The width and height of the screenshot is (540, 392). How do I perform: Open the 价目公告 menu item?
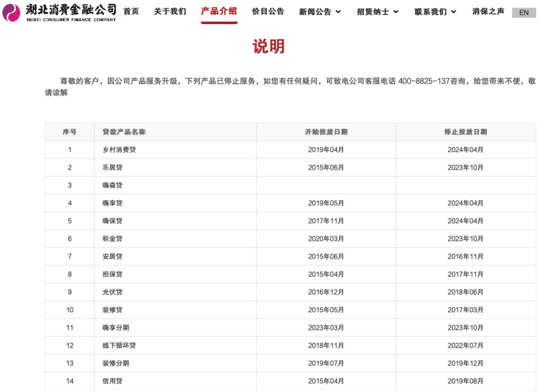[268, 11]
